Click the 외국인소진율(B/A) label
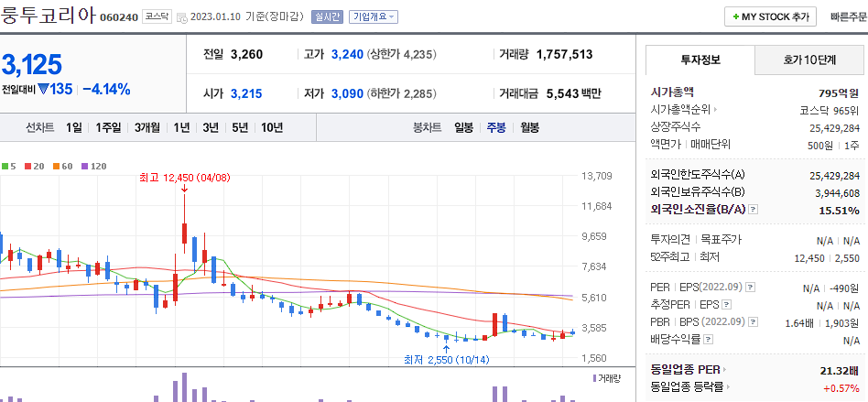 click(700, 210)
